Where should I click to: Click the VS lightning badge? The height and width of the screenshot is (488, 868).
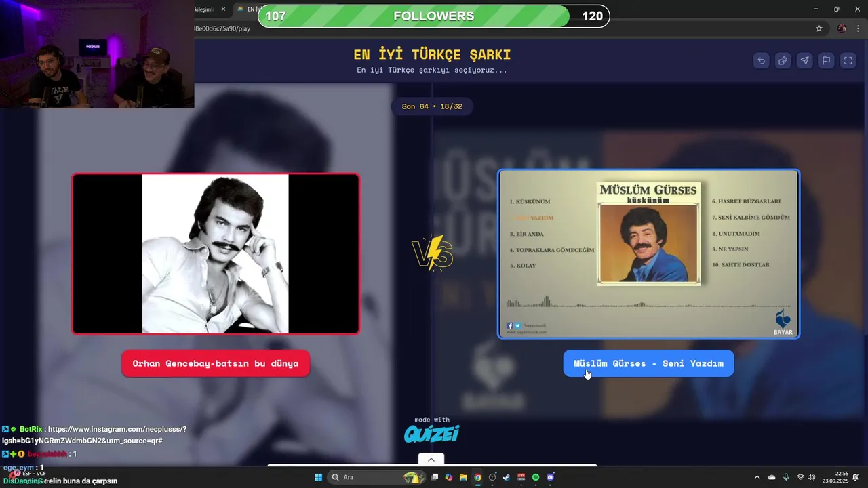point(433,253)
